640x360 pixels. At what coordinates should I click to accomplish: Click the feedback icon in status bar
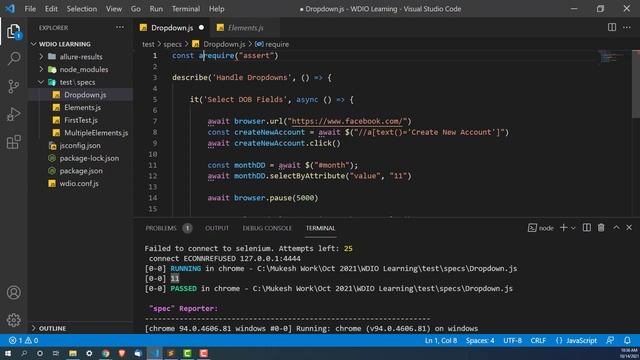point(610,340)
